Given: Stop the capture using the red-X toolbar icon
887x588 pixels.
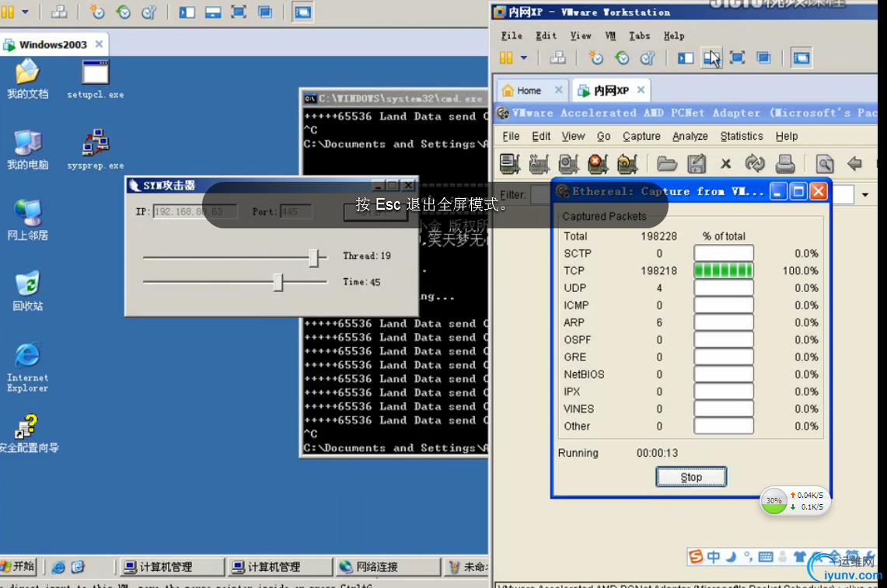Looking at the screenshot, I should point(598,164).
